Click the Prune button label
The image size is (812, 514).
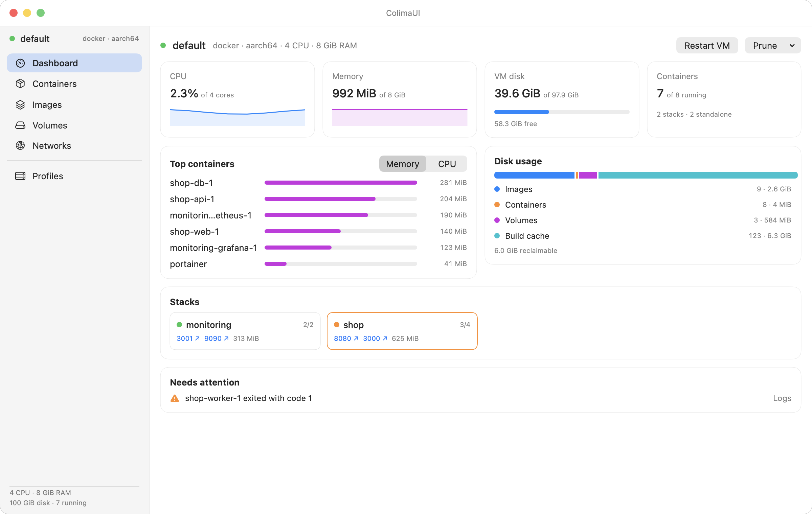tap(765, 46)
